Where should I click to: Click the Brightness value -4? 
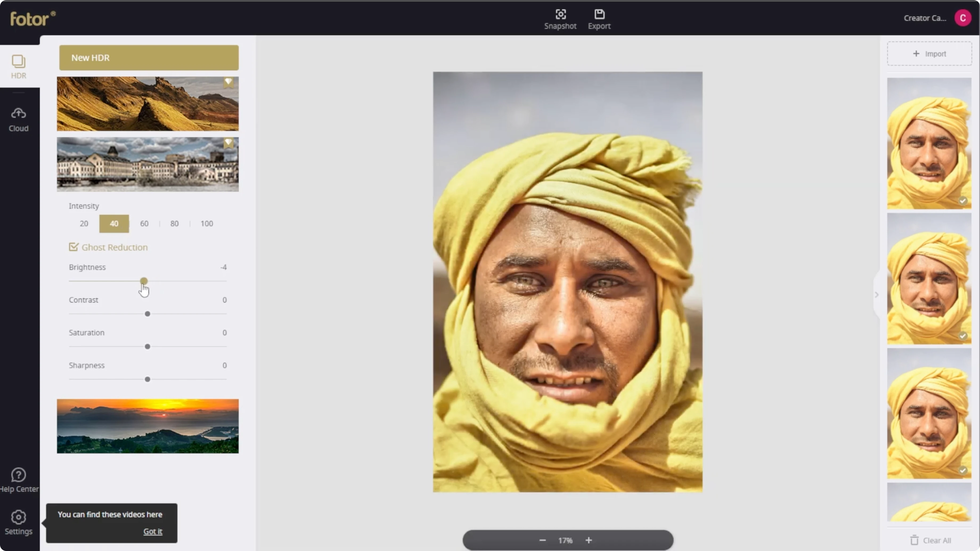point(224,267)
